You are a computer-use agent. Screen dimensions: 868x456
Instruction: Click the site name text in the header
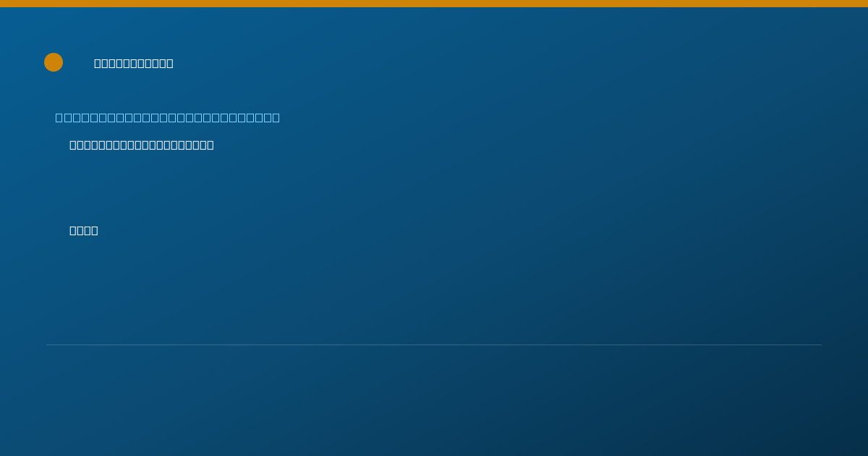(x=134, y=63)
